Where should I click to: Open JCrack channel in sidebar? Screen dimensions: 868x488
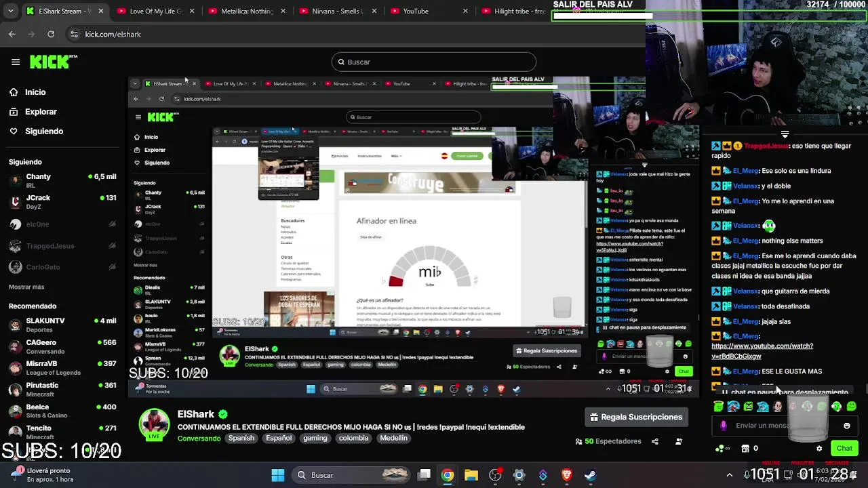click(x=62, y=201)
